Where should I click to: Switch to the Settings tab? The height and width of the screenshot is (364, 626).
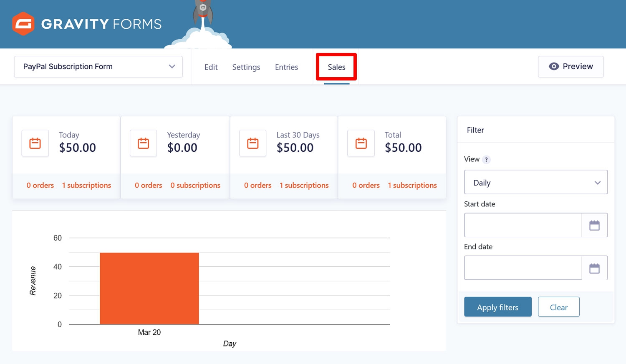[246, 67]
